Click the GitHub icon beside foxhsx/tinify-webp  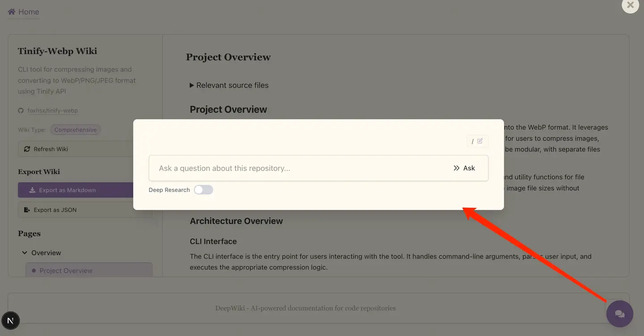pyautogui.click(x=21, y=111)
